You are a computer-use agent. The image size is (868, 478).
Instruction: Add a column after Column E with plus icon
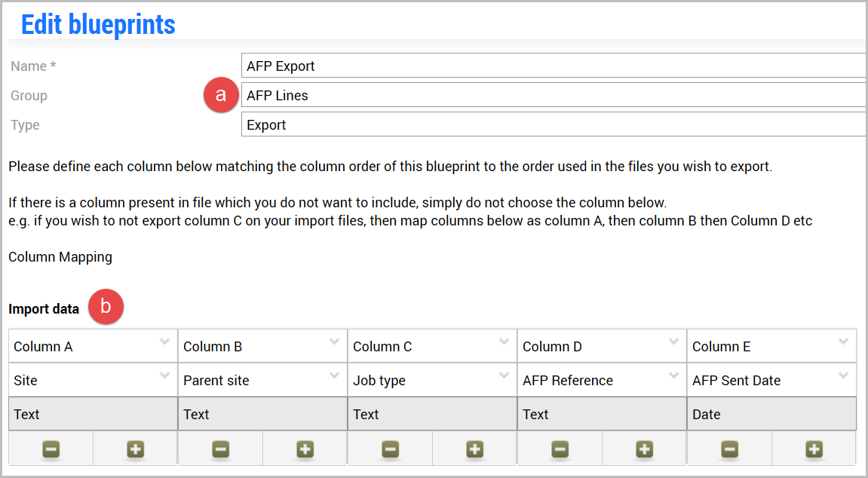pos(814,449)
